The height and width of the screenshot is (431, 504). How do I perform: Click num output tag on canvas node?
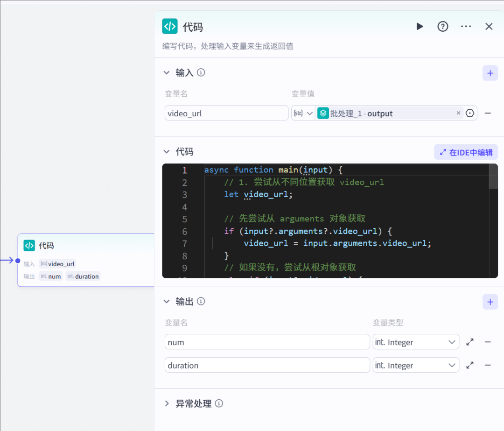click(51, 276)
